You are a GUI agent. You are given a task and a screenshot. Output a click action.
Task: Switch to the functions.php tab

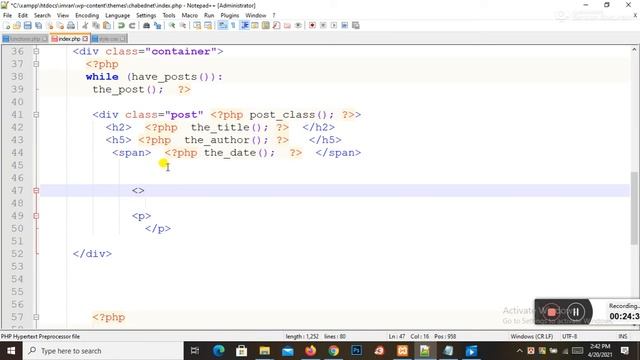click(25, 39)
